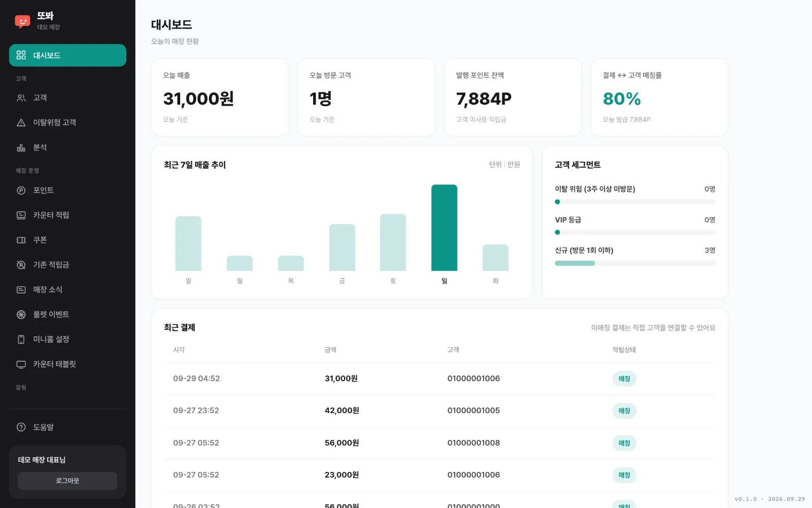Click the 신규 (방문 1회 이하) progress bar
This screenshot has height=508, width=812.
click(635, 263)
